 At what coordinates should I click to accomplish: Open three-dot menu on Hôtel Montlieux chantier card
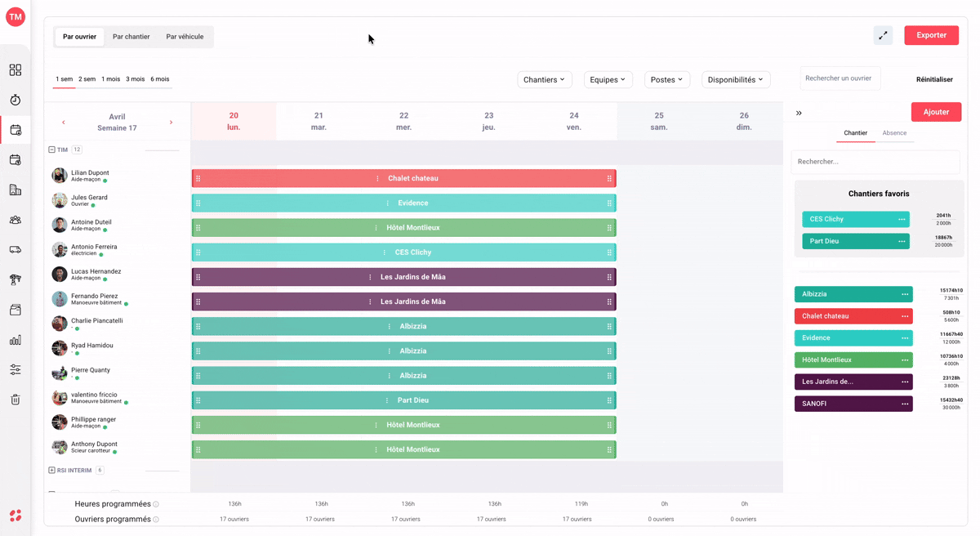click(905, 360)
